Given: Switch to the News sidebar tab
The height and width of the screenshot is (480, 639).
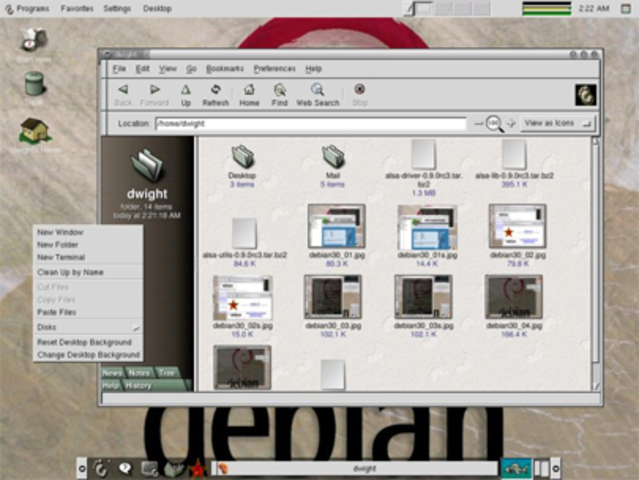Looking at the screenshot, I should [112, 373].
